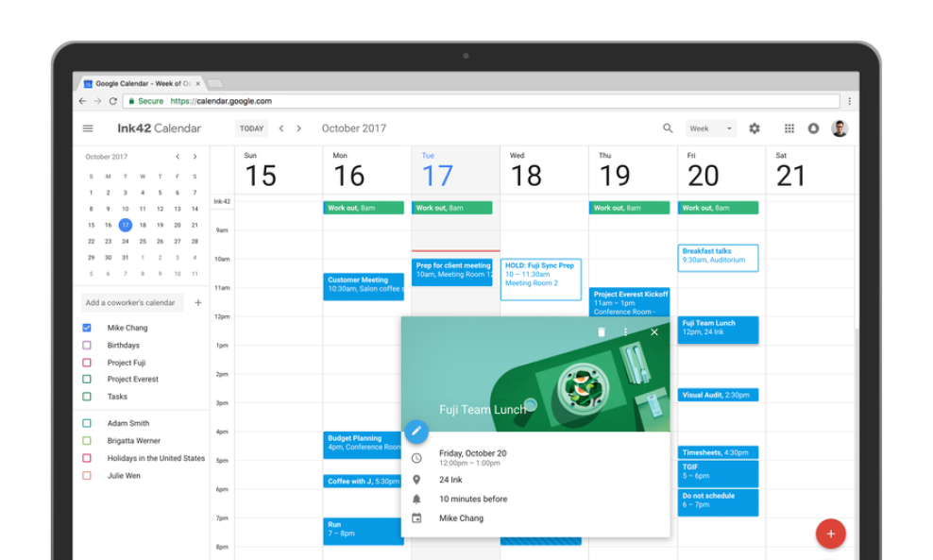Screen dimensions: 933x560
Task: Click the blue pencil edit event button
Action: (x=416, y=432)
